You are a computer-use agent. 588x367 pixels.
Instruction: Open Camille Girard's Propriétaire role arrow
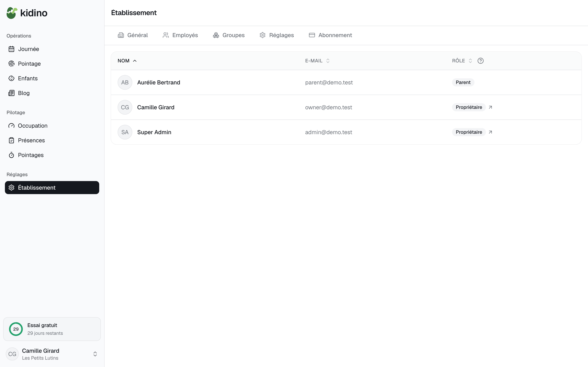point(490,107)
